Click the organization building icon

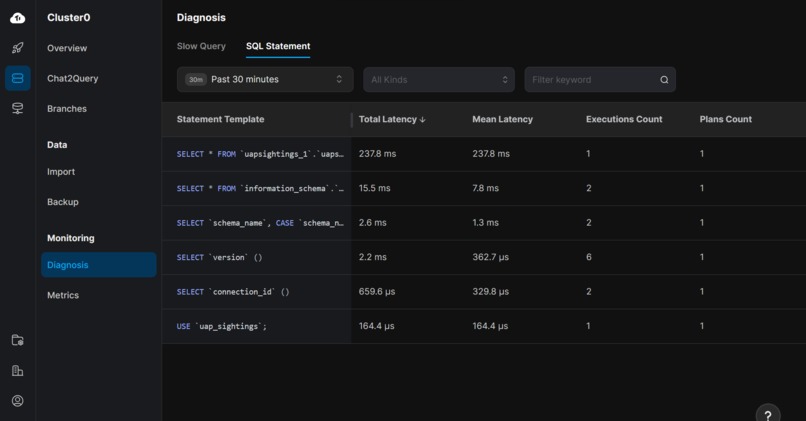coord(18,371)
